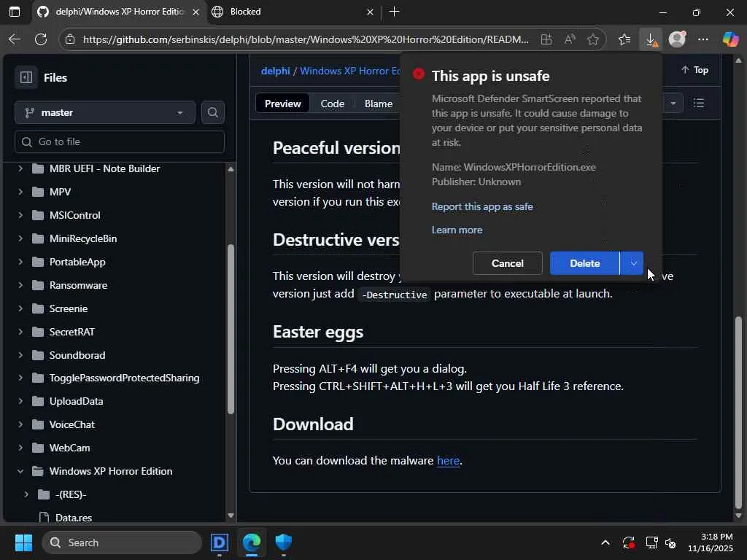The width and height of the screenshot is (747, 560).
Task: Click the Cancel button in warning dialog
Action: (508, 263)
